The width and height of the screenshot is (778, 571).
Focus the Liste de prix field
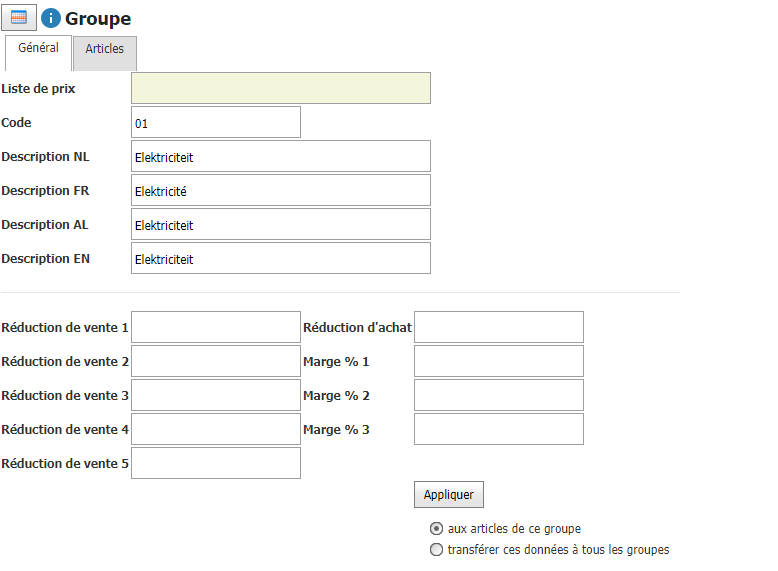coord(281,88)
